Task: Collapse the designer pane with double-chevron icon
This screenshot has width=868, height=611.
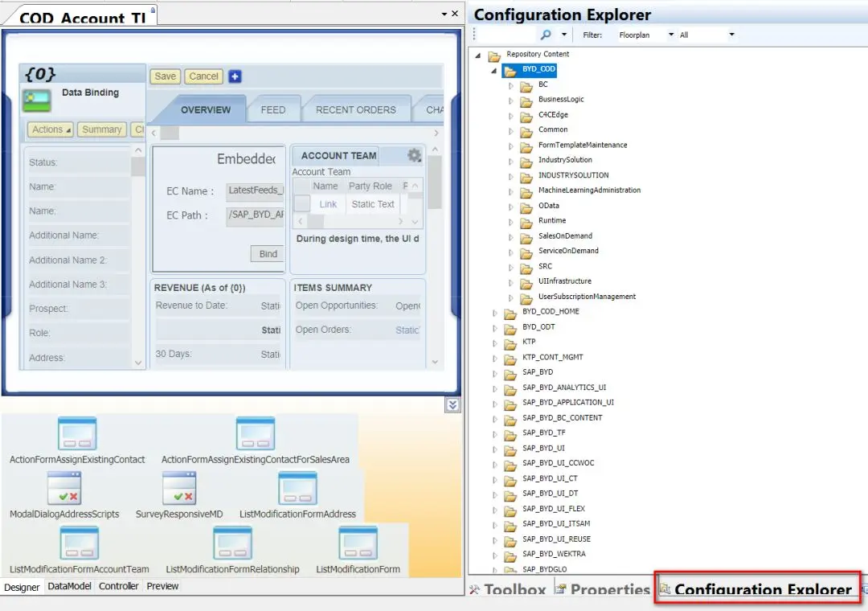Action: (452, 405)
